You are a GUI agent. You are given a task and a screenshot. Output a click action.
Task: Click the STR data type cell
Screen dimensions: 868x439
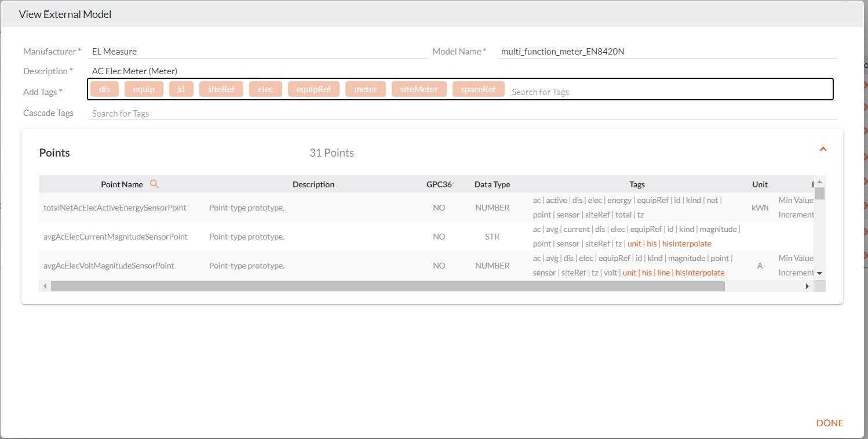492,237
